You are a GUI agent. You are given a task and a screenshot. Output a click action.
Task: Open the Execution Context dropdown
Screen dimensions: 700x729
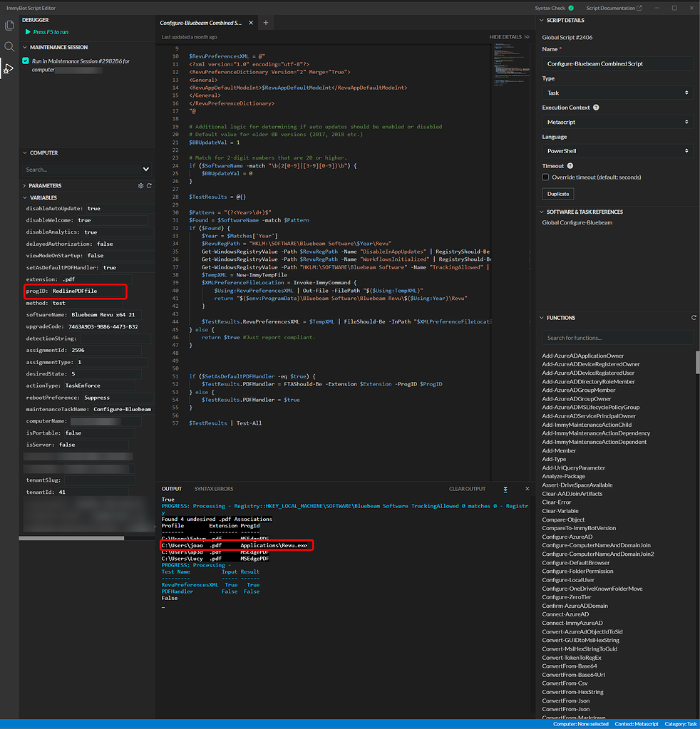pos(617,122)
